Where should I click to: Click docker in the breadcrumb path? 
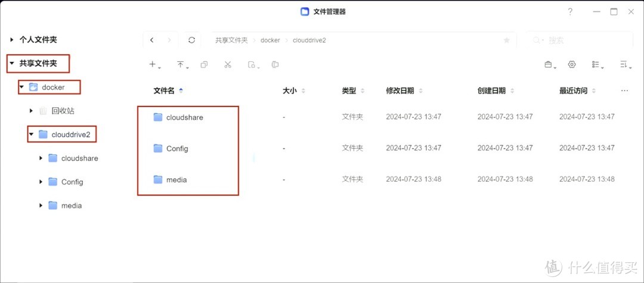[x=270, y=40]
